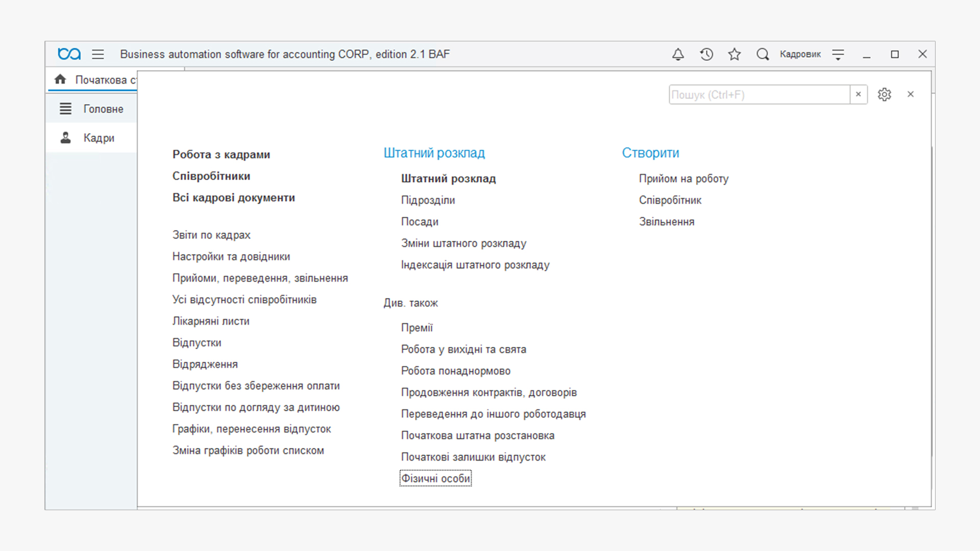The width and height of the screenshot is (980, 551).
Task: Open Зміни штатного розкладу link
Action: pos(463,243)
